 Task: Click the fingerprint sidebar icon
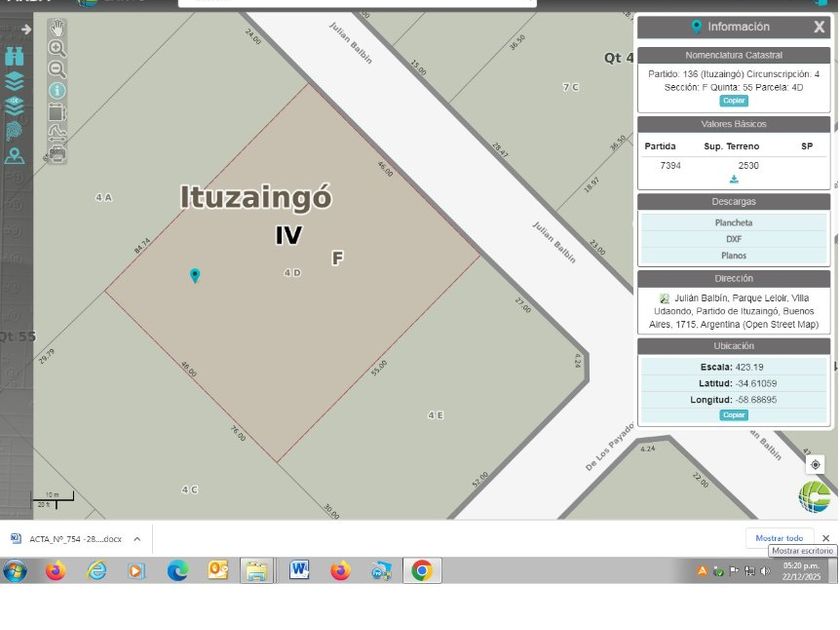(x=14, y=131)
